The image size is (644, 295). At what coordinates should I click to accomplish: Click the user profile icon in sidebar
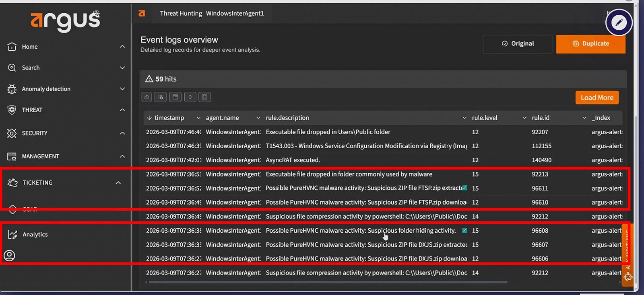(9, 256)
